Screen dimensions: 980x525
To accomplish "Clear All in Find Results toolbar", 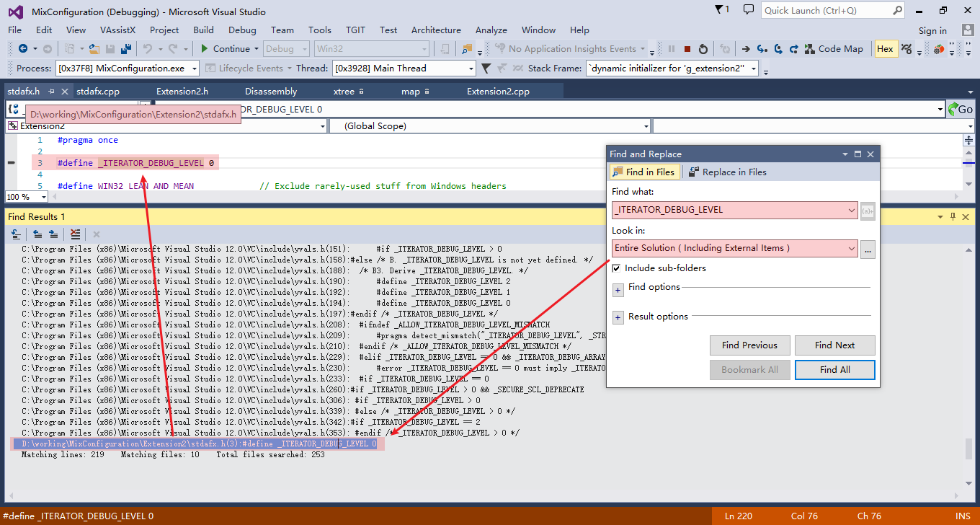I will click(x=76, y=234).
